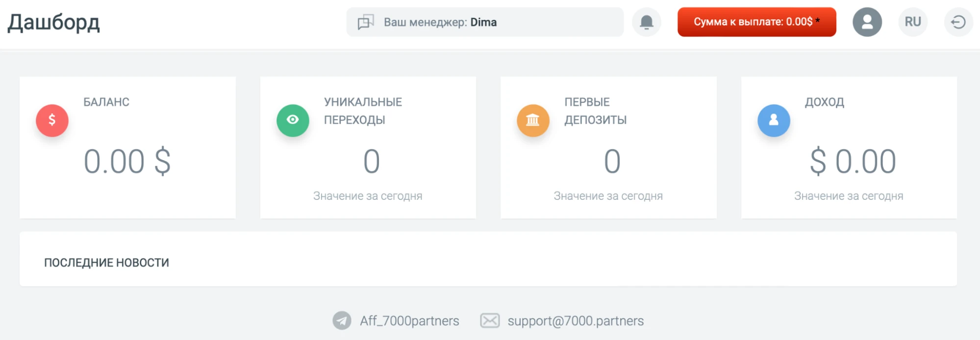
Task: Open notifications via the bell icon
Action: coord(647,22)
